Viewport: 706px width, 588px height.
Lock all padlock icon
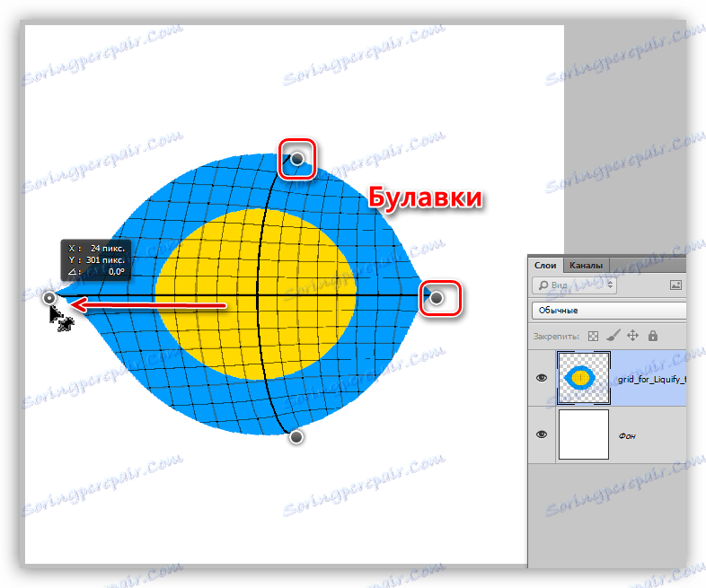click(x=653, y=336)
